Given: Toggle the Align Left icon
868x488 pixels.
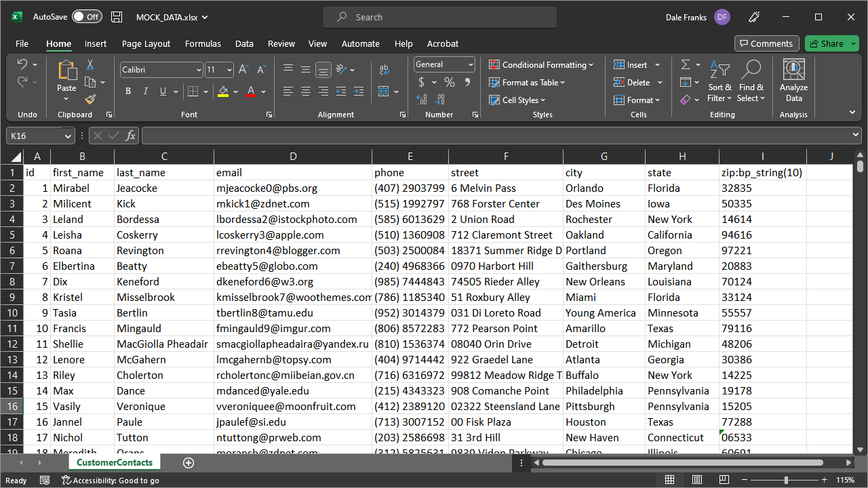Looking at the screenshot, I should tap(288, 91).
